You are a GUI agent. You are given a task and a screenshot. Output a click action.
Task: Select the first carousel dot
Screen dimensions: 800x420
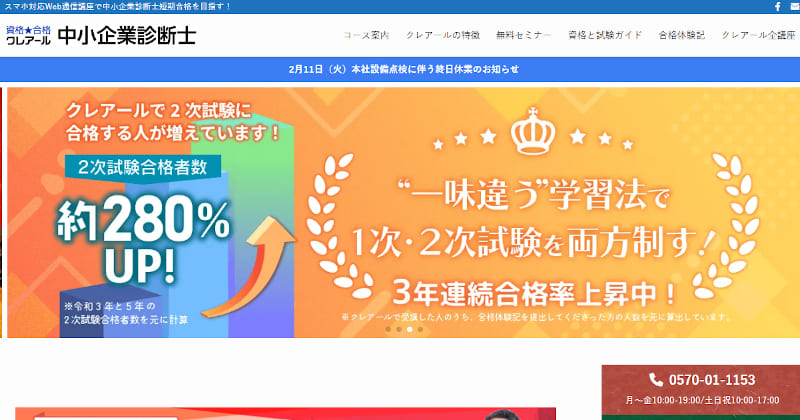(388, 330)
